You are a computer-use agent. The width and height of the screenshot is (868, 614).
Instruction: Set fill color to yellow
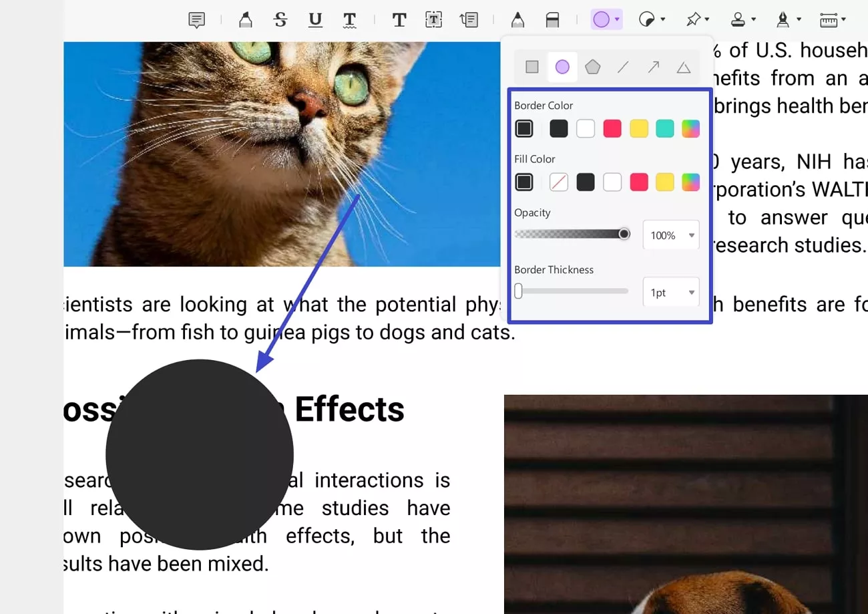[x=665, y=182]
